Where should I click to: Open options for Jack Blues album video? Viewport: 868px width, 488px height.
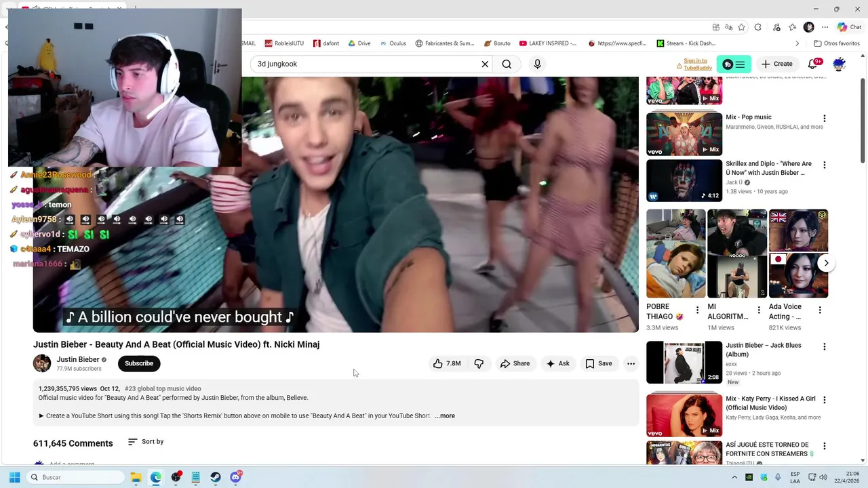[x=824, y=347]
